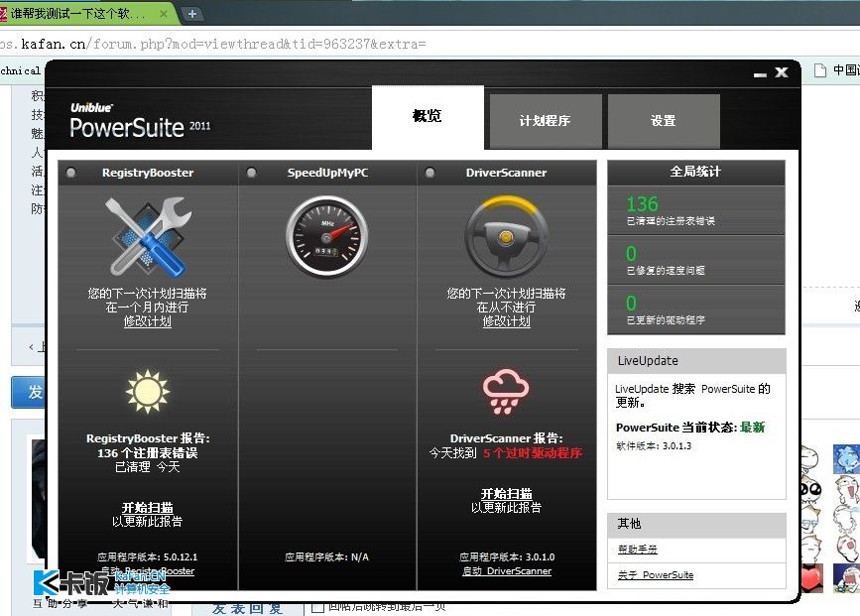Click the 5个过时驱动程序 red warning text

coord(533,453)
